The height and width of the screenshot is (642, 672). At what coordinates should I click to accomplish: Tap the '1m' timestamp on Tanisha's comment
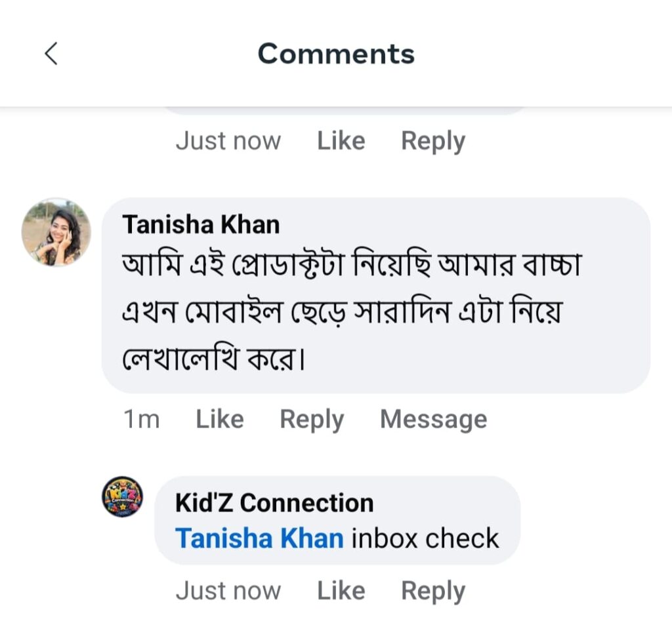pyautogui.click(x=142, y=419)
